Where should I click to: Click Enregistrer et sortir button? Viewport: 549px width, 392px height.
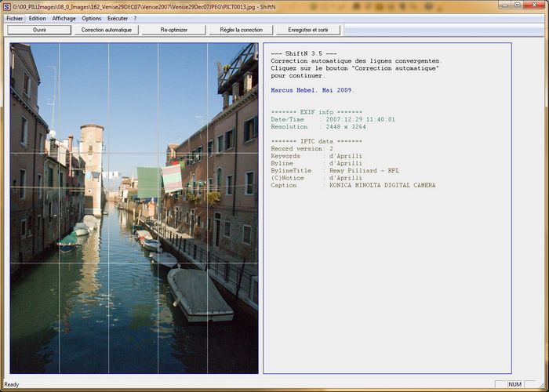pos(308,30)
